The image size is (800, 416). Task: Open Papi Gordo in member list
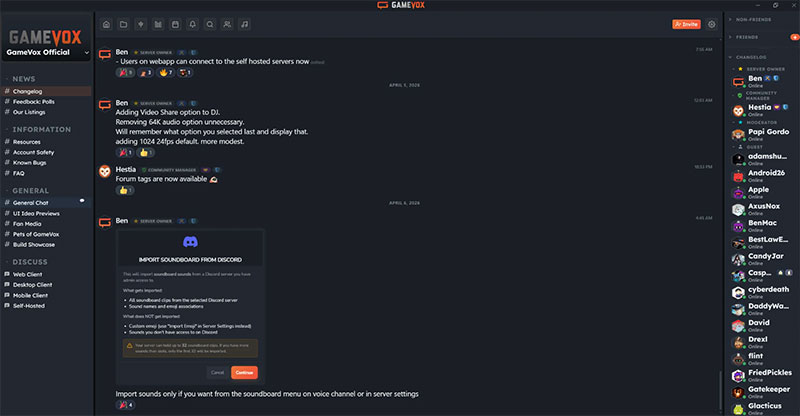[x=762, y=134]
